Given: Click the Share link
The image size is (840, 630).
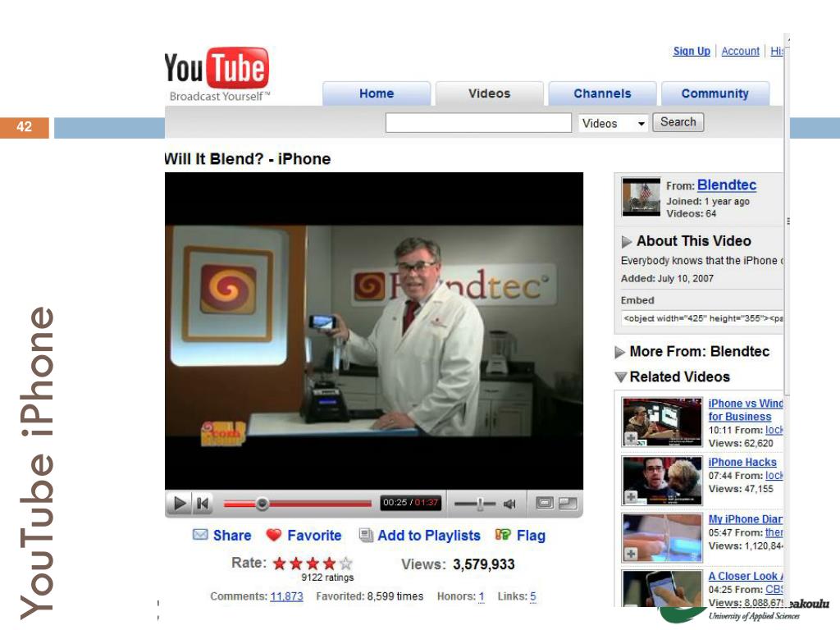Looking at the screenshot, I should click(232, 535).
